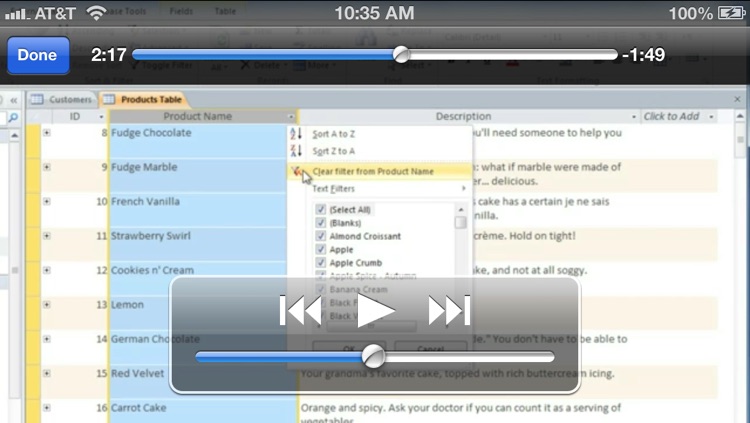Screen dimensions: 750x423
Task: Click the Customers tab table icon
Action: point(37,100)
